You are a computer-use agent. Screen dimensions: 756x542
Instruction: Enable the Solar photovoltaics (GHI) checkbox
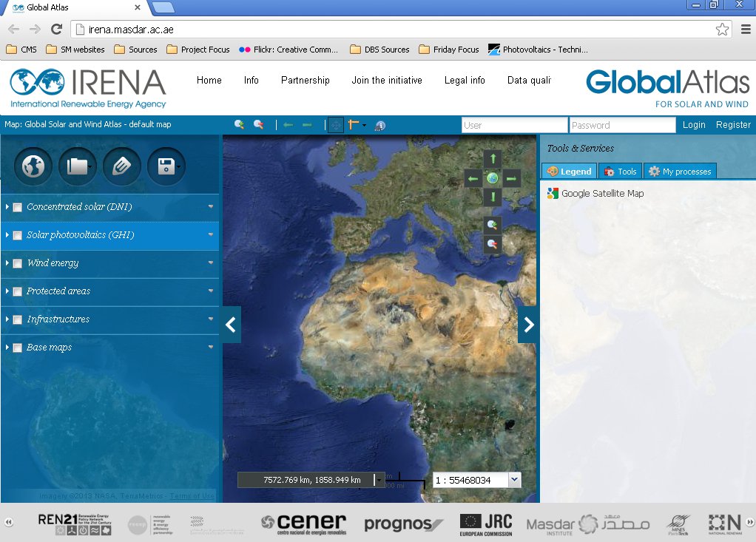(x=17, y=235)
